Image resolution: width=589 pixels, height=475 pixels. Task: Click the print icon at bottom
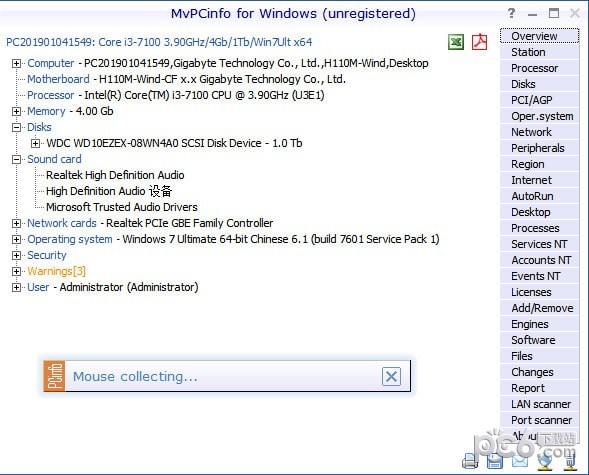click(470, 461)
